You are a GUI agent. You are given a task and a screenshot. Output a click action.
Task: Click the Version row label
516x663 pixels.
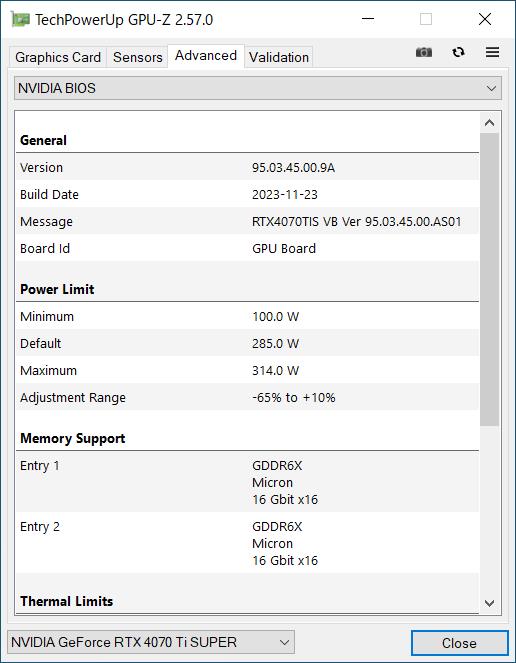tap(41, 168)
